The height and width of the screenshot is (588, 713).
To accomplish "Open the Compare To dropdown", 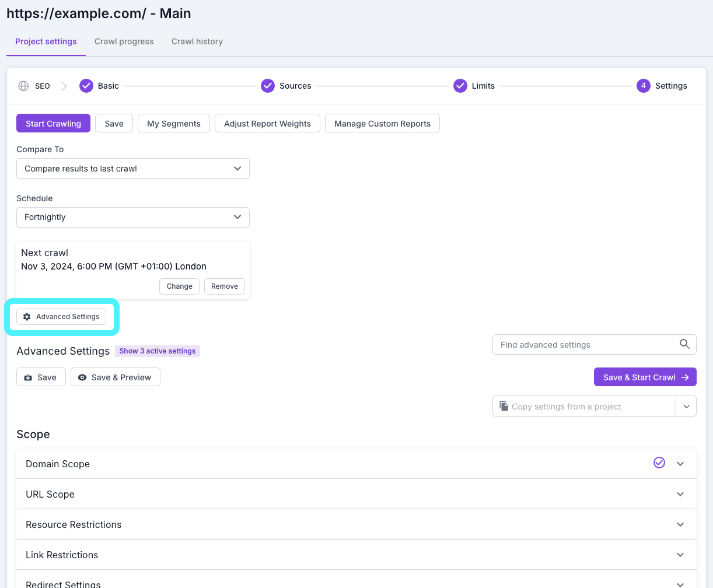I will coord(133,169).
